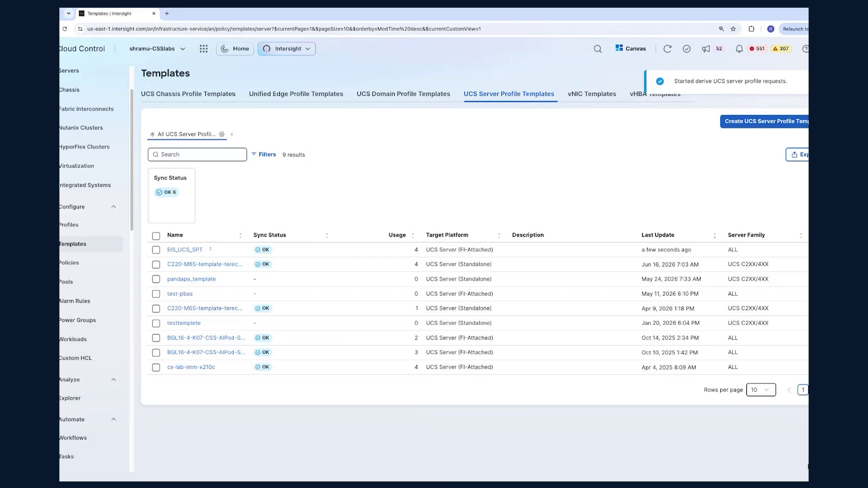868x488 pixels.
Task: Check the cx-lab-imm-x210c row checkbox
Action: (156, 368)
